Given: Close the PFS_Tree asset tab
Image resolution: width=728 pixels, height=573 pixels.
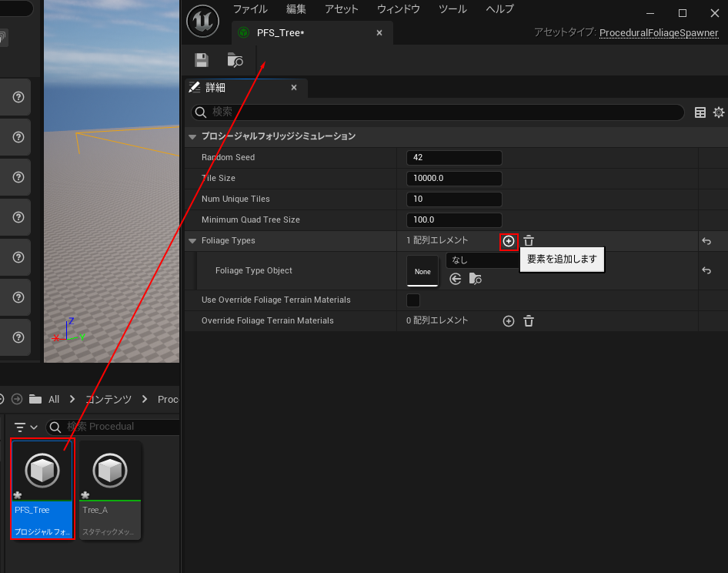Looking at the screenshot, I should [379, 33].
